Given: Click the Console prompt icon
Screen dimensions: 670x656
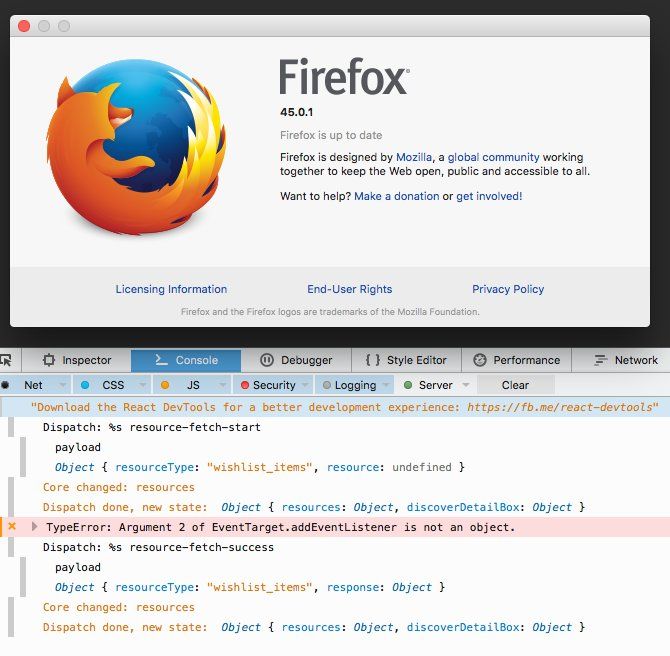Looking at the screenshot, I should [x=161, y=360].
